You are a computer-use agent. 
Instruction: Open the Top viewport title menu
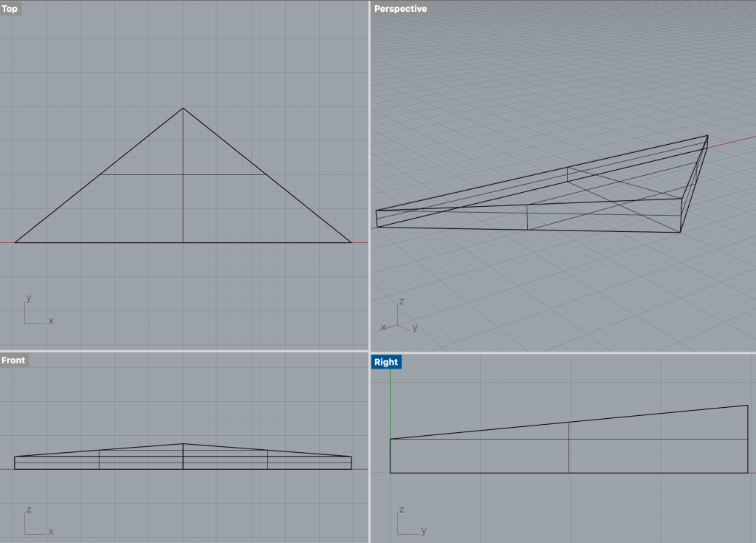click(x=11, y=9)
